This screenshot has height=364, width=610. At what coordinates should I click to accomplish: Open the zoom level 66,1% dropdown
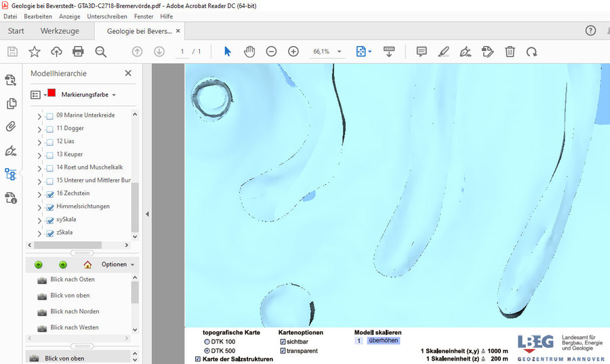340,52
